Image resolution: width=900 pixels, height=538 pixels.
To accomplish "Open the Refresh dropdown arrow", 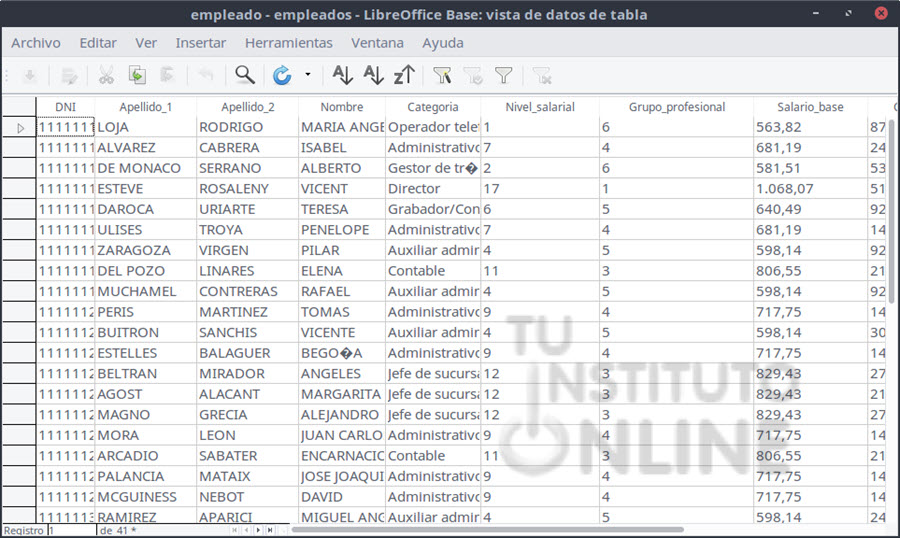I will [x=308, y=75].
